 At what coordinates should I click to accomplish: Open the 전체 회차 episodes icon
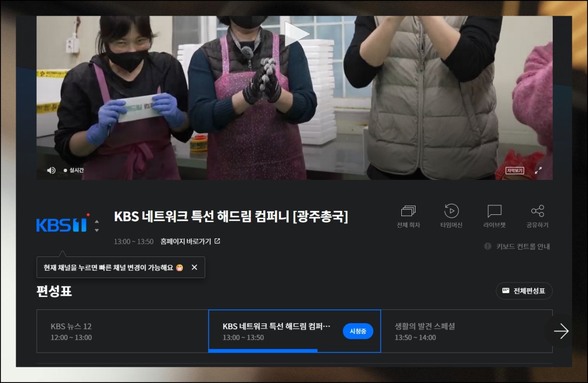pyautogui.click(x=408, y=216)
